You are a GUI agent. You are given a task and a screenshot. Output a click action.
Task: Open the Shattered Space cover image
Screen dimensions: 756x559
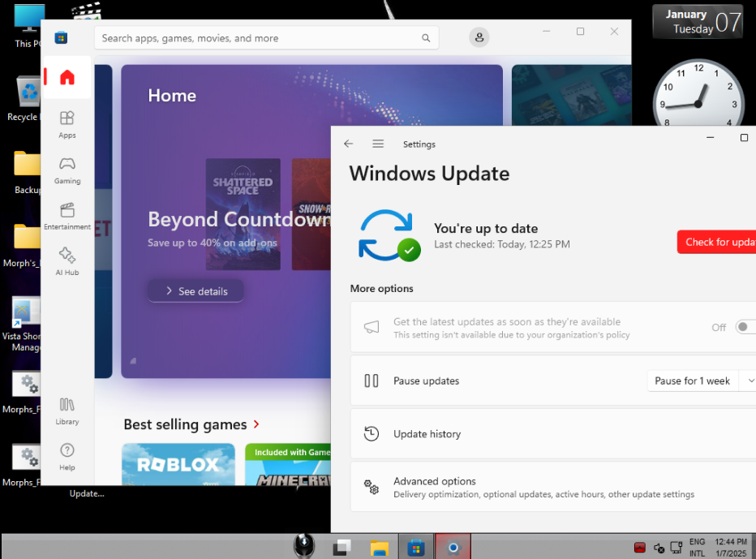243,214
